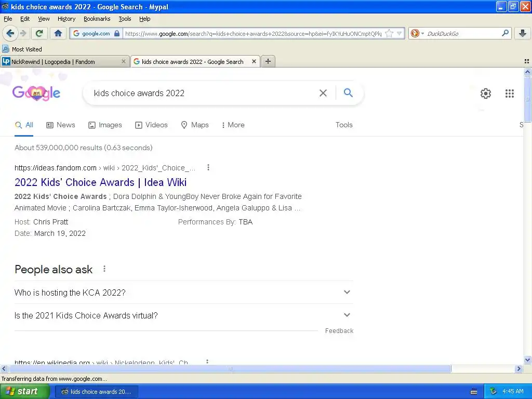532x399 pixels.
Task: Click the taskbar on-screen keyboard icon
Action: [474, 392]
